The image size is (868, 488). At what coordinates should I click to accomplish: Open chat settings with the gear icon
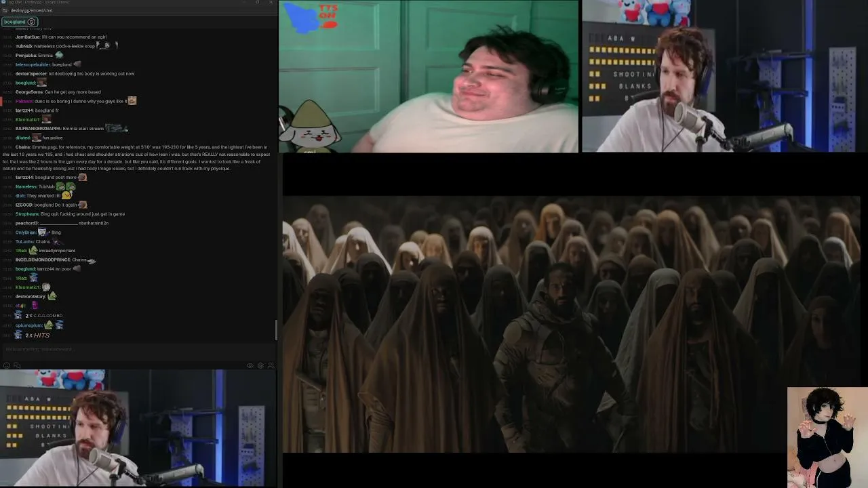(260, 365)
